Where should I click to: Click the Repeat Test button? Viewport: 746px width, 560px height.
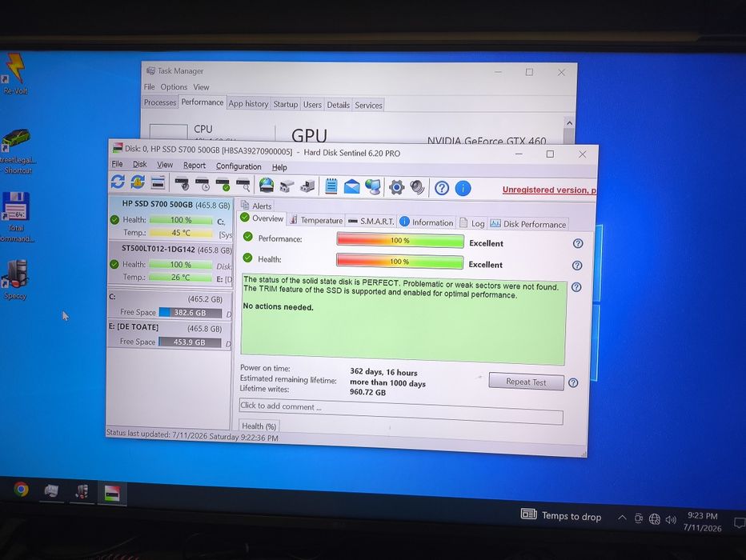526,382
